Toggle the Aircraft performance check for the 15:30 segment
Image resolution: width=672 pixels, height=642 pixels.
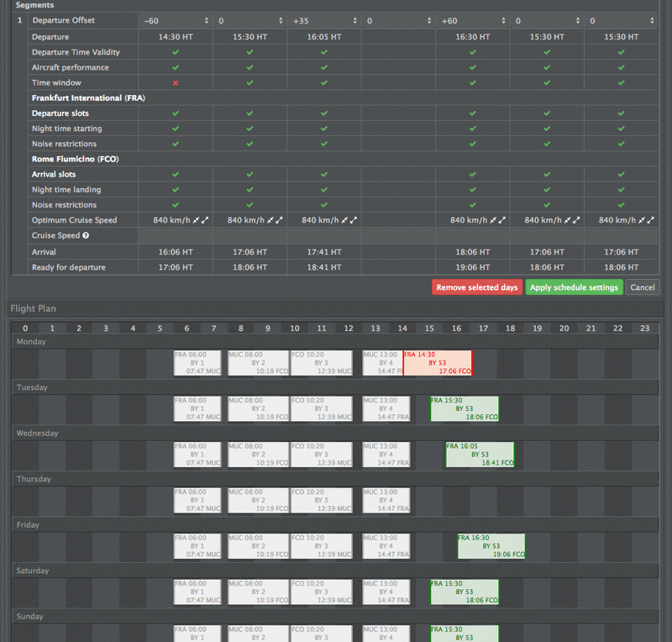point(249,67)
